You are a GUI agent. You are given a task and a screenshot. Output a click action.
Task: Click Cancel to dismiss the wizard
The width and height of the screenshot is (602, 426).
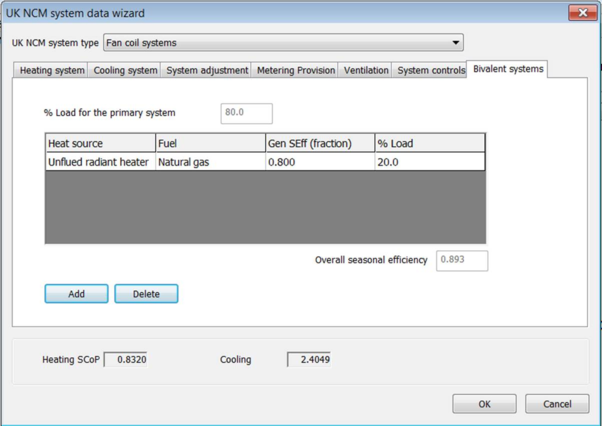point(557,404)
